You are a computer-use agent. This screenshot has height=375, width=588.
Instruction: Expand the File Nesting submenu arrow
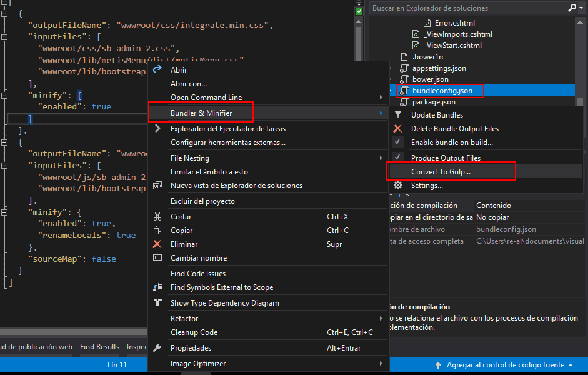(x=381, y=158)
